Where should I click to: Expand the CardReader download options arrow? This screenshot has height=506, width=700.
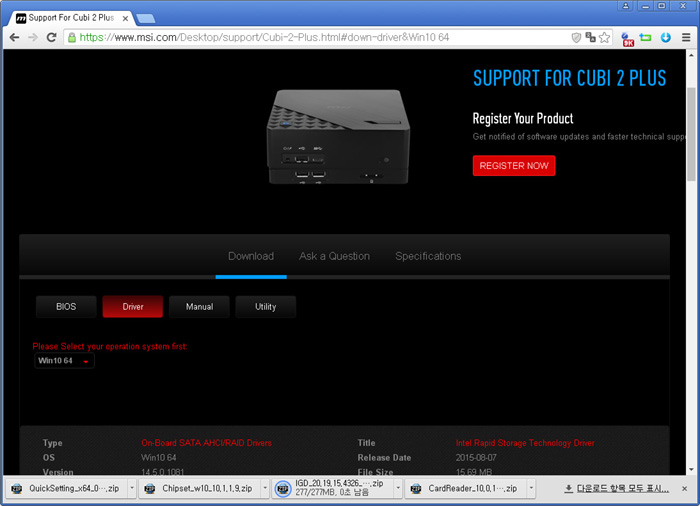coord(531,489)
